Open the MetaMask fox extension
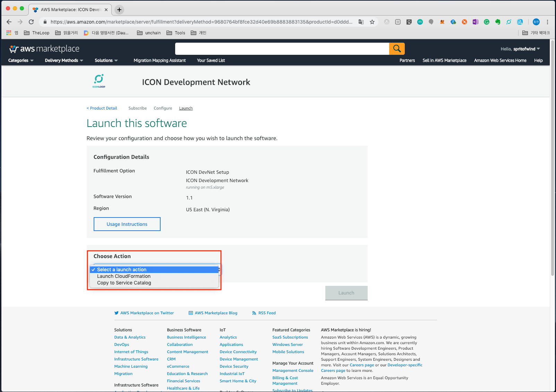556x392 pixels. point(442,22)
